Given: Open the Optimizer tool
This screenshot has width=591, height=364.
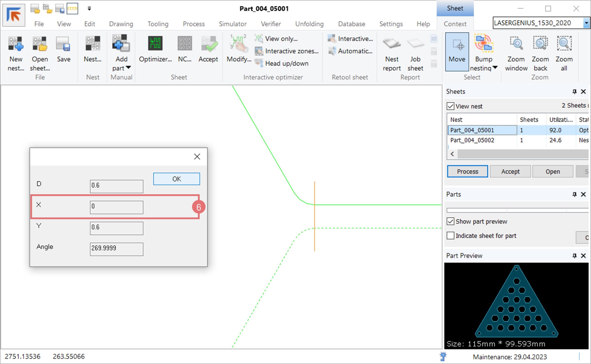Looking at the screenshot, I should [155, 44].
